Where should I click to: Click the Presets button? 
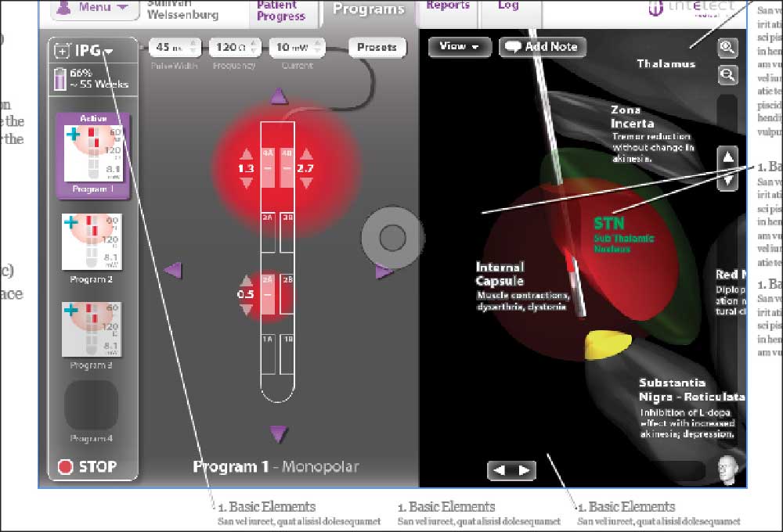click(x=377, y=47)
